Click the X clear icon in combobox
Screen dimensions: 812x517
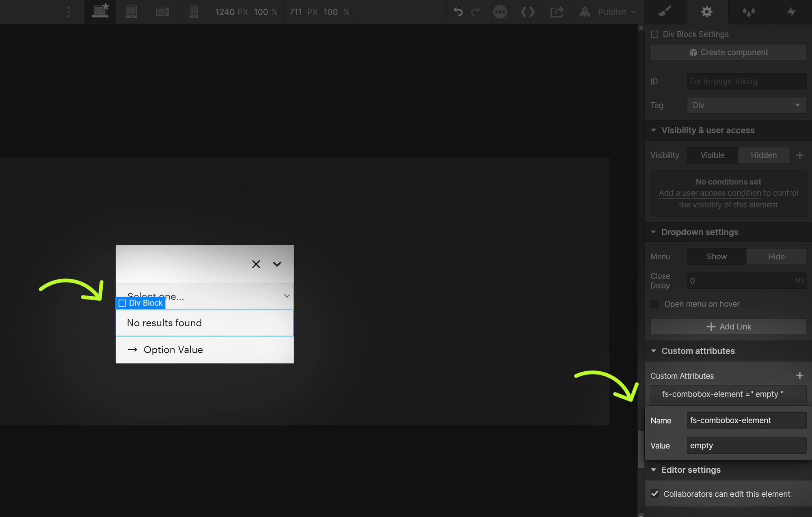[x=256, y=264]
